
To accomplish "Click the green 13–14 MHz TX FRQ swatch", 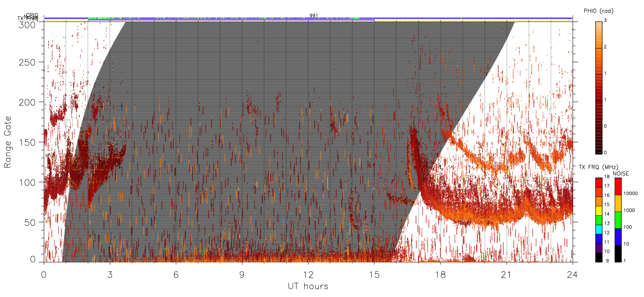I will (599, 220).
